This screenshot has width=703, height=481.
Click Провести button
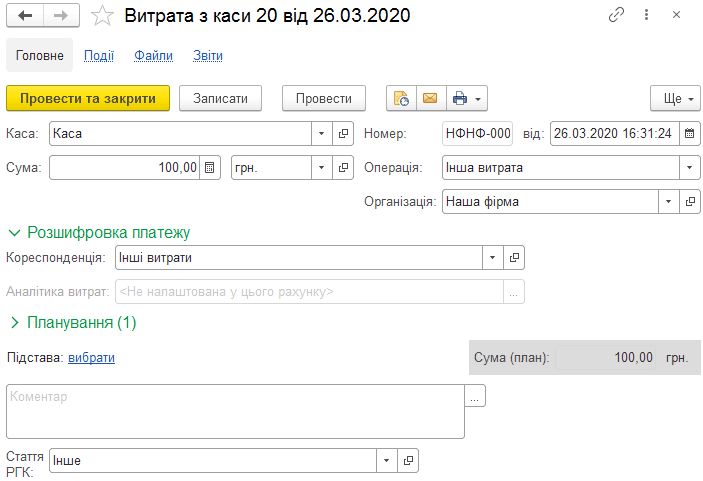[324, 98]
